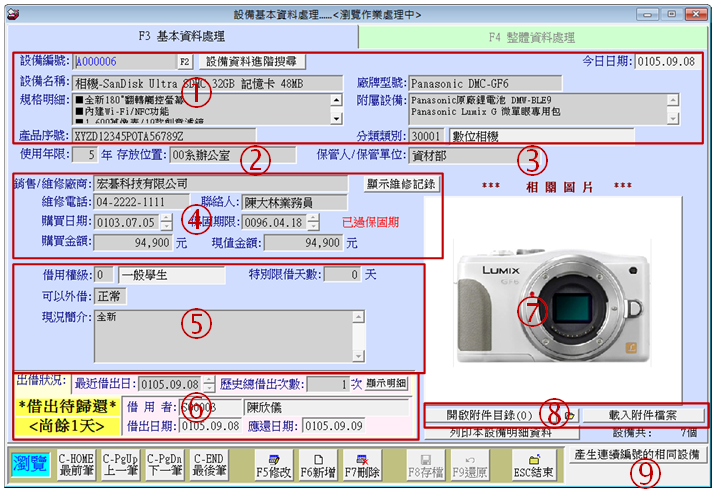Click 顯示明細 loan details button
The width and height of the screenshot is (716, 493).
[x=386, y=383]
